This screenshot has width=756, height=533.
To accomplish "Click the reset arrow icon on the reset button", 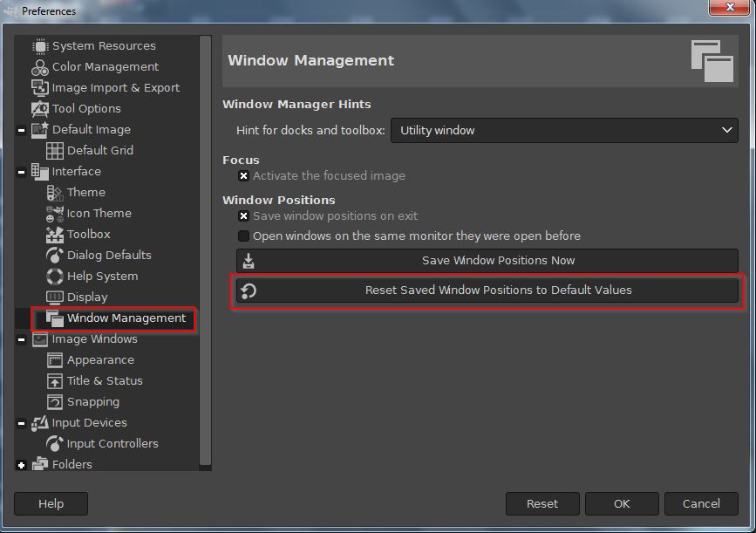I will 249,291.
